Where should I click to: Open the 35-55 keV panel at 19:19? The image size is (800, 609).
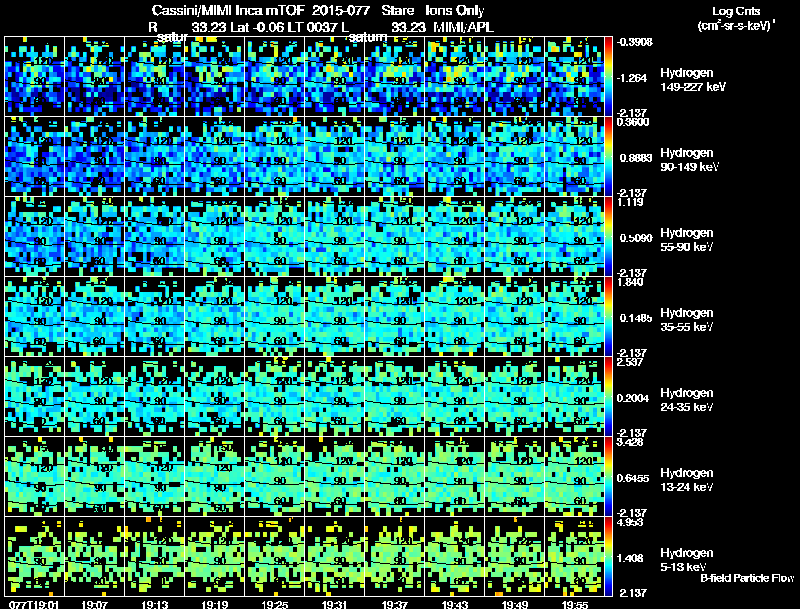[214, 316]
